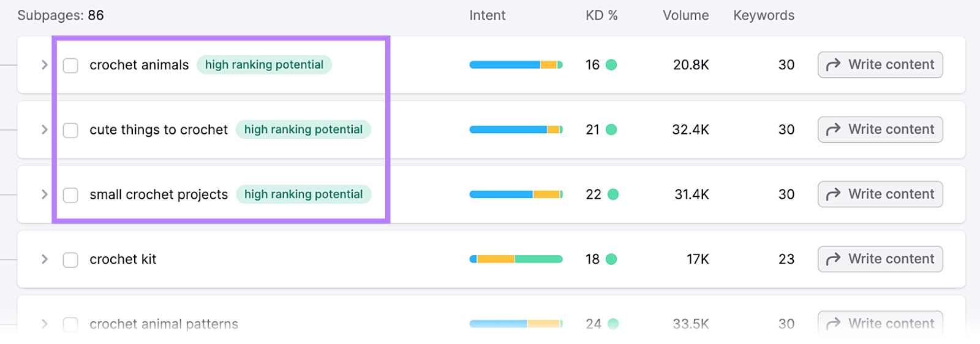Click arrow icon on cute things to crochet row
The width and height of the screenshot is (980, 344).
[833, 130]
